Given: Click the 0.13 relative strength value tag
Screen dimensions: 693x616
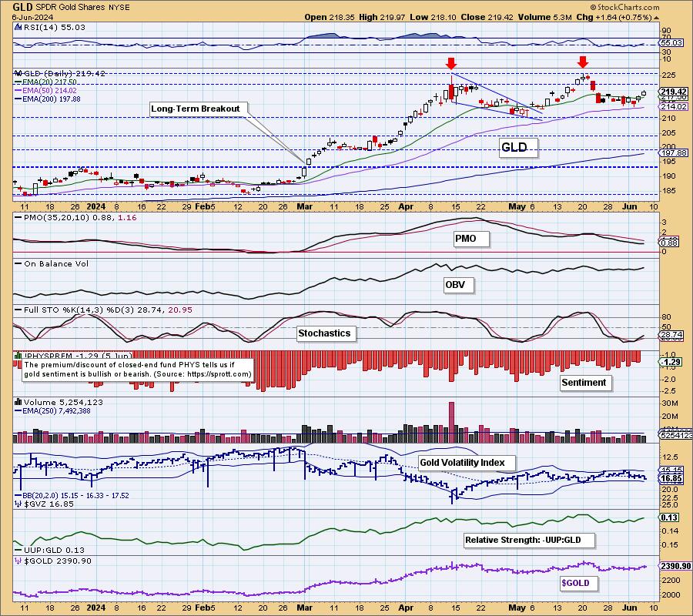Looking at the screenshot, I should pos(669,517).
